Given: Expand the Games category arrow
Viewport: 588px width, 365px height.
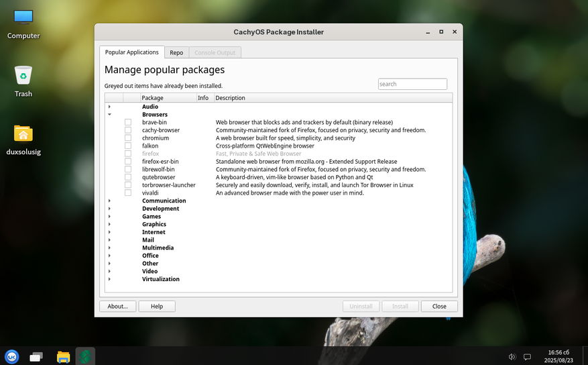Looking at the screenshot, I should (x=109, y=217).
